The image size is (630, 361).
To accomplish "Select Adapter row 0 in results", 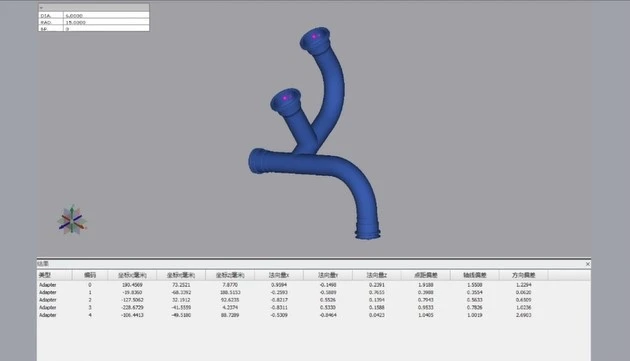I will coord(313,285).
